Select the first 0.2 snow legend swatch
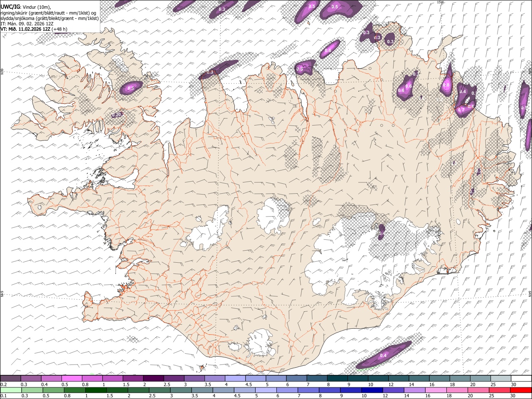Image resolution: width=532 pixels, height=399 pixels. tap(10, 378)
